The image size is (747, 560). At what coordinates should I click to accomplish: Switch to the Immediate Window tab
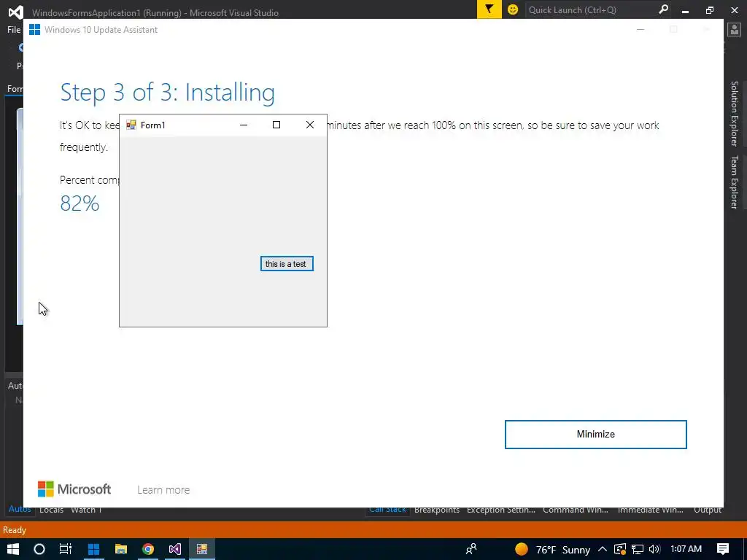point(650,510)
